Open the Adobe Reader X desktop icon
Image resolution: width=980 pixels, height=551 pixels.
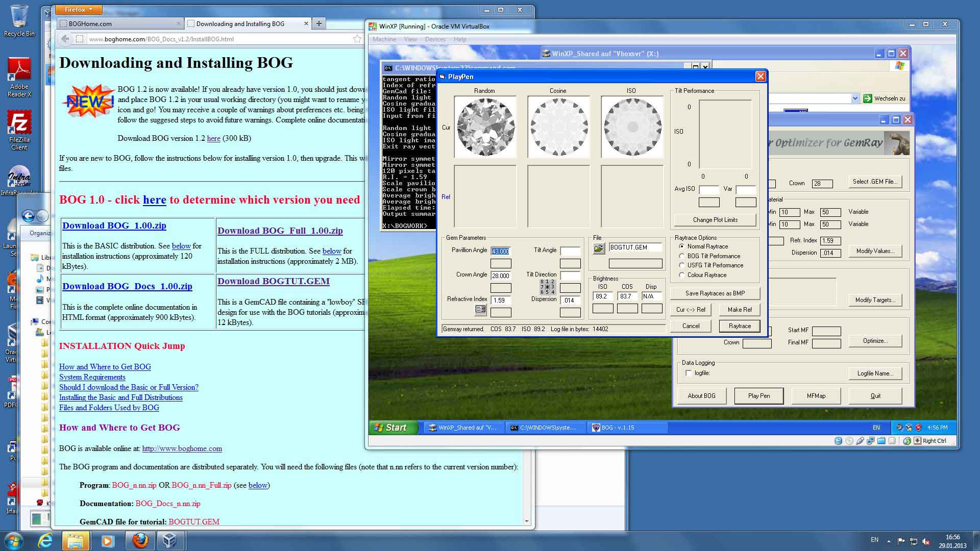(19, 78)
